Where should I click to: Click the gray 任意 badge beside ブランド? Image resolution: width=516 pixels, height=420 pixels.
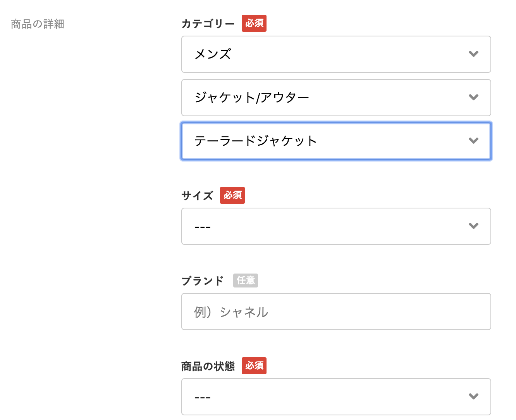point(246,280)
